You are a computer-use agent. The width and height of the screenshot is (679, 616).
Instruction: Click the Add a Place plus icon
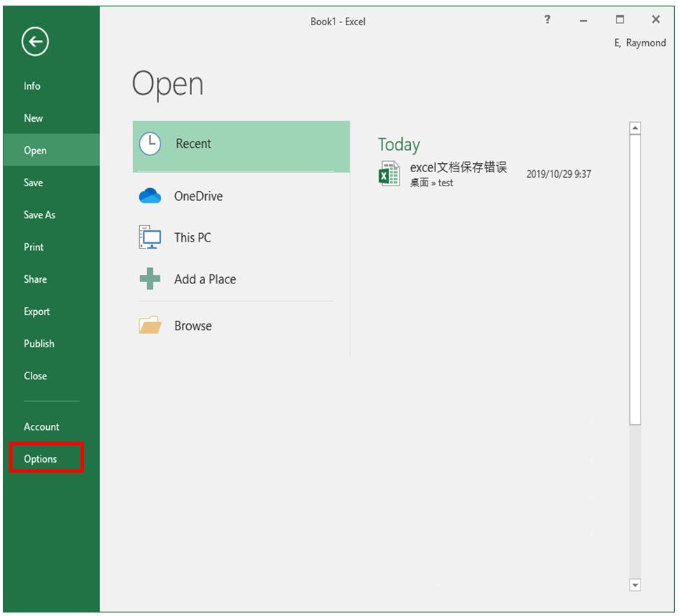[150, 279]
